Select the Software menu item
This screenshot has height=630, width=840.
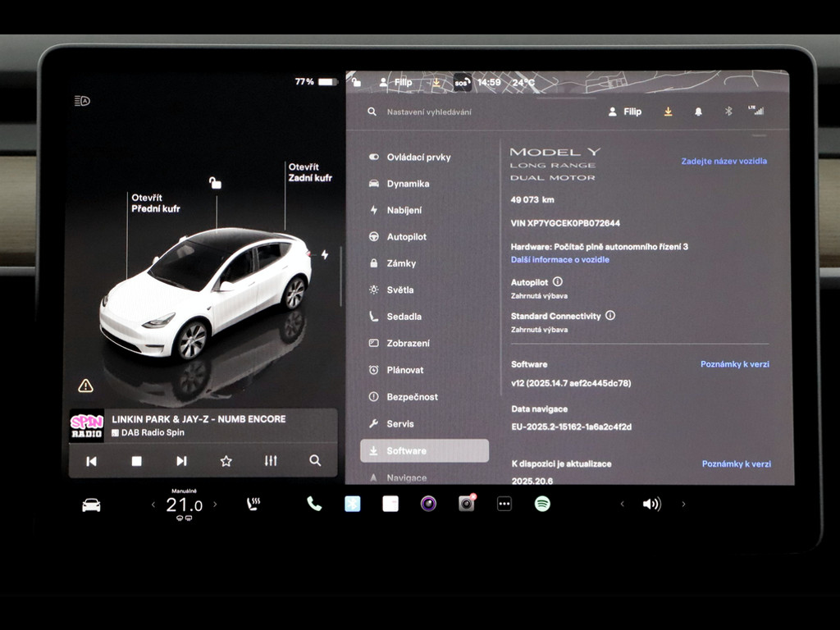tap(424, 450)
